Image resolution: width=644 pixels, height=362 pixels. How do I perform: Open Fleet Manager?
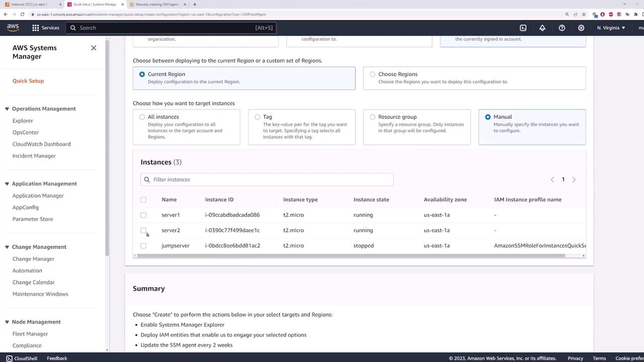[x=30, y=334]
